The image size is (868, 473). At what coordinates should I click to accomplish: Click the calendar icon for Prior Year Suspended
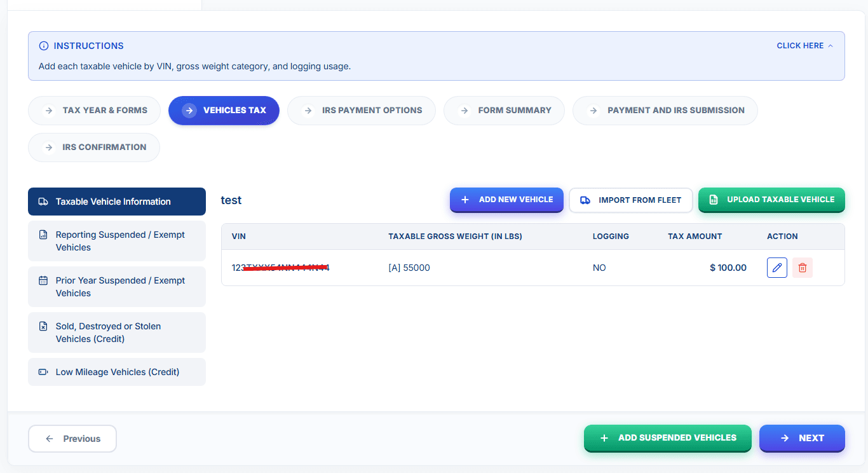(43, 280)
